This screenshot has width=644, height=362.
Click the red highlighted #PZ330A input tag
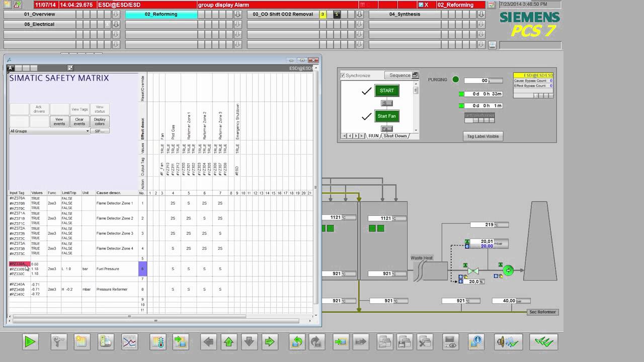tap(20, 264)
